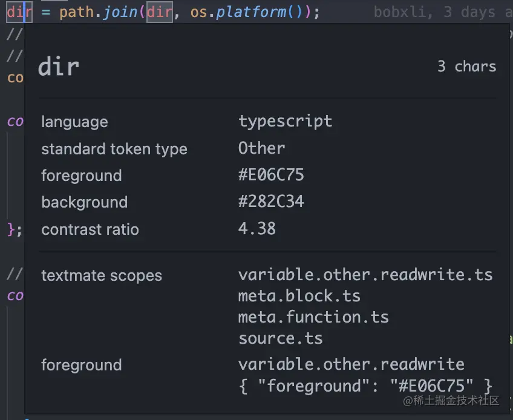Viewport: 513px width, 420px height.
Task: Select the variable.other.readwrite.ts scope
Action: tap(365, 275)
